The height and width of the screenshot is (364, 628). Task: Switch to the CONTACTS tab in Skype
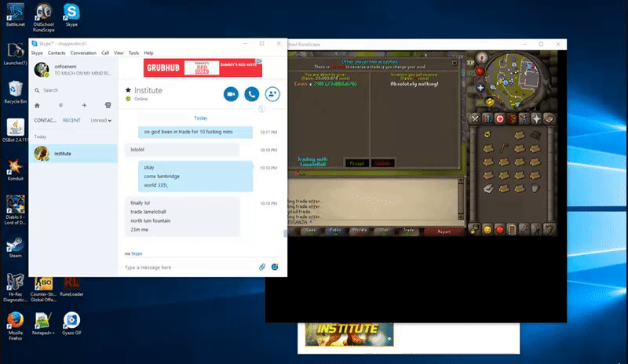click(x=46, y=120)
